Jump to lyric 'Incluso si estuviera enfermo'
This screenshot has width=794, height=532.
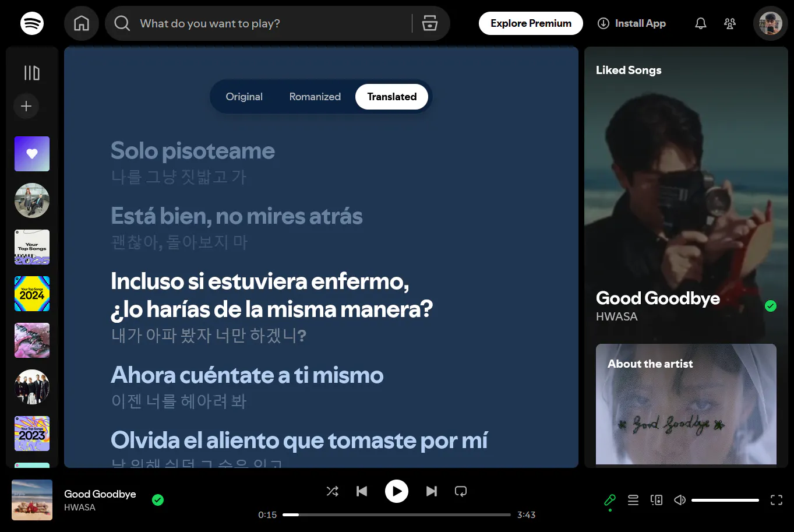pos(272,295)
